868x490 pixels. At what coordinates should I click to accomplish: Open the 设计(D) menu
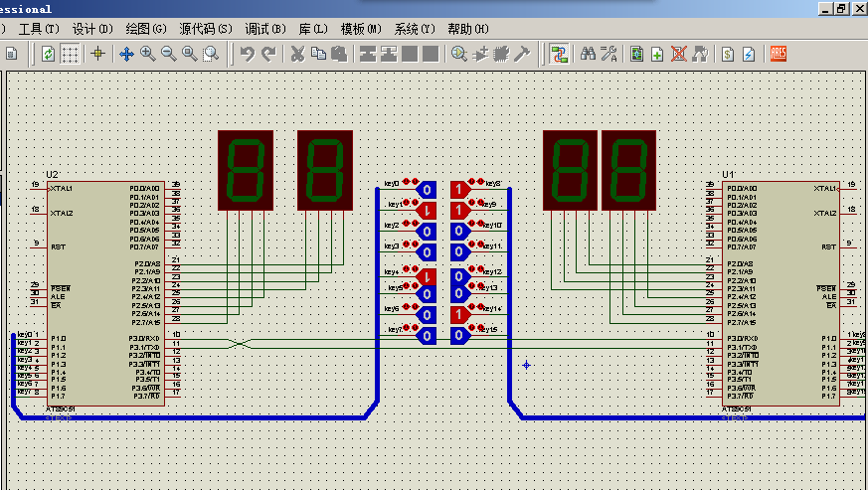click(92, 29)
